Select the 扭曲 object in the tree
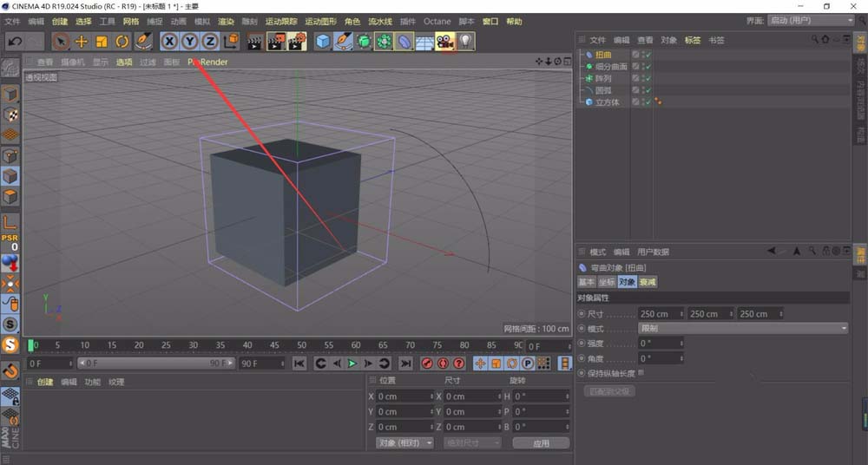 (604, 55)
